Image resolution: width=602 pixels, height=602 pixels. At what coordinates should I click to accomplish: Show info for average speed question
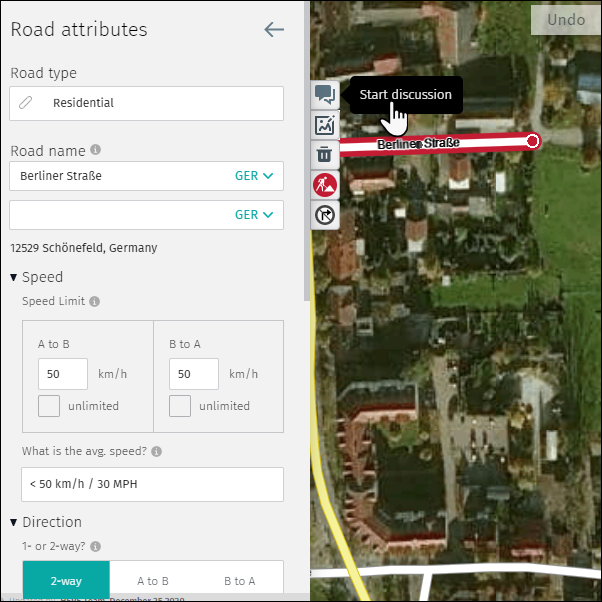[156, 451]
